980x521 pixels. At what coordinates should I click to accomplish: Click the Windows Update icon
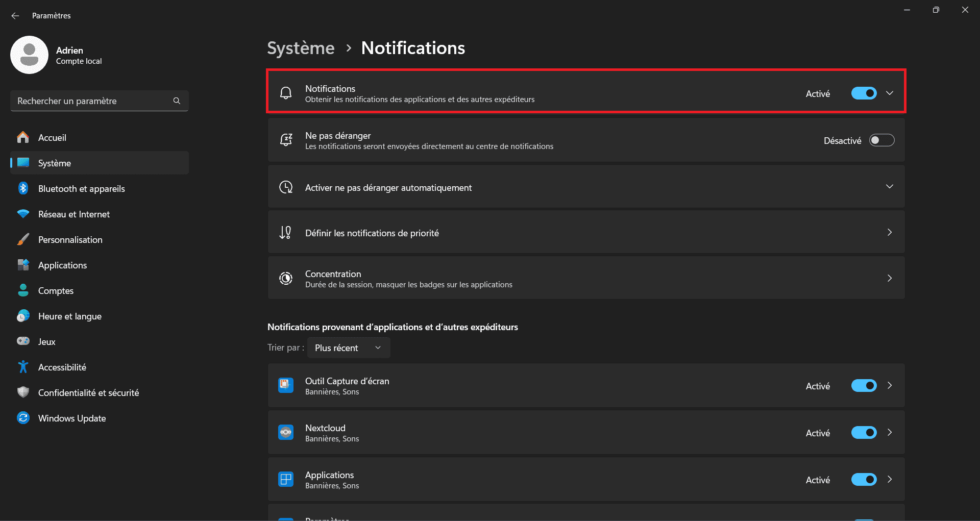23,418
